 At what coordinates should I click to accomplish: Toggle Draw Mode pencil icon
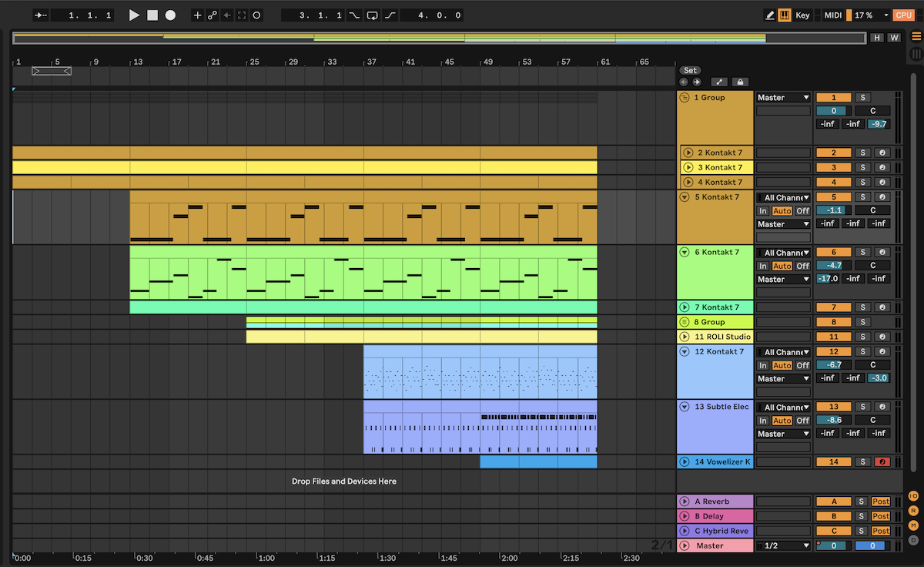(770, 15)
